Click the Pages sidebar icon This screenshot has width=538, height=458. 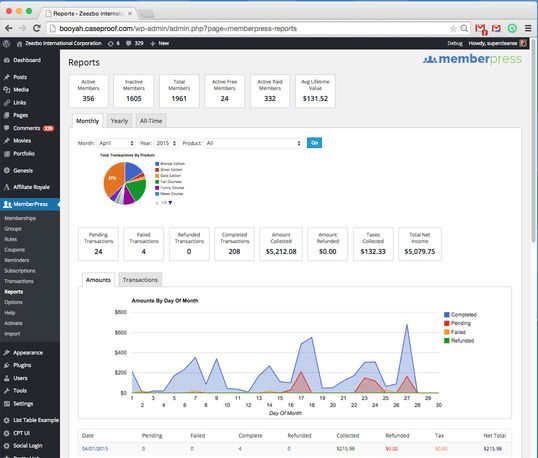point(7,116)
